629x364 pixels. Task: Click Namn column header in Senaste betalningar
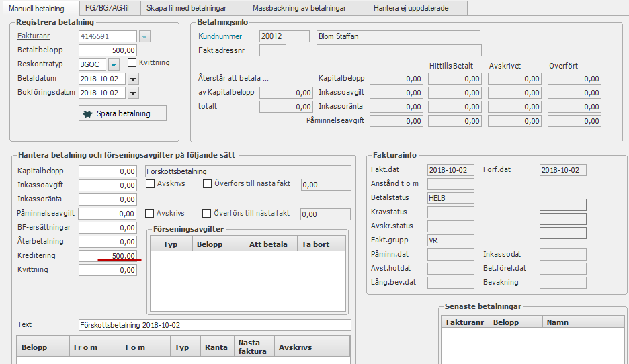pos(557,322)
